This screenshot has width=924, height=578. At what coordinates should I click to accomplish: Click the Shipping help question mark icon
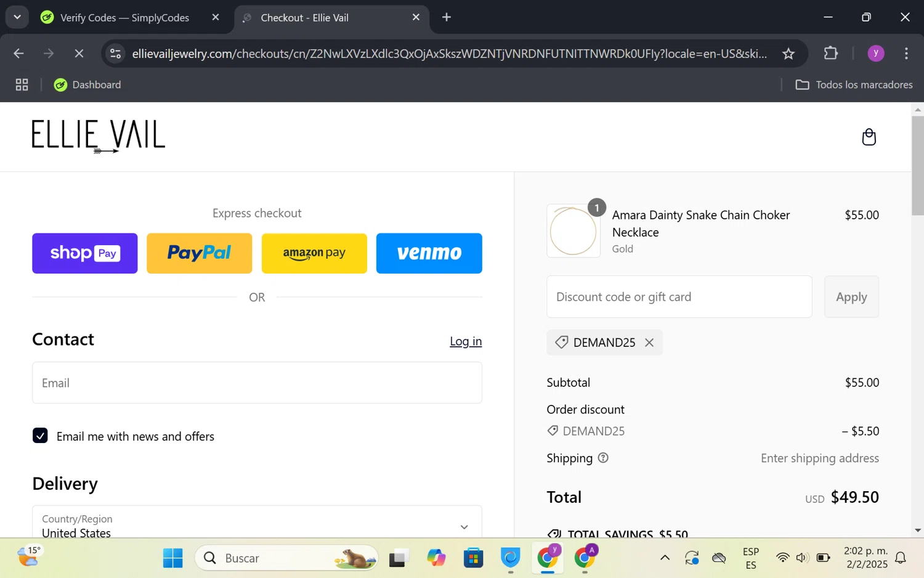603,458
